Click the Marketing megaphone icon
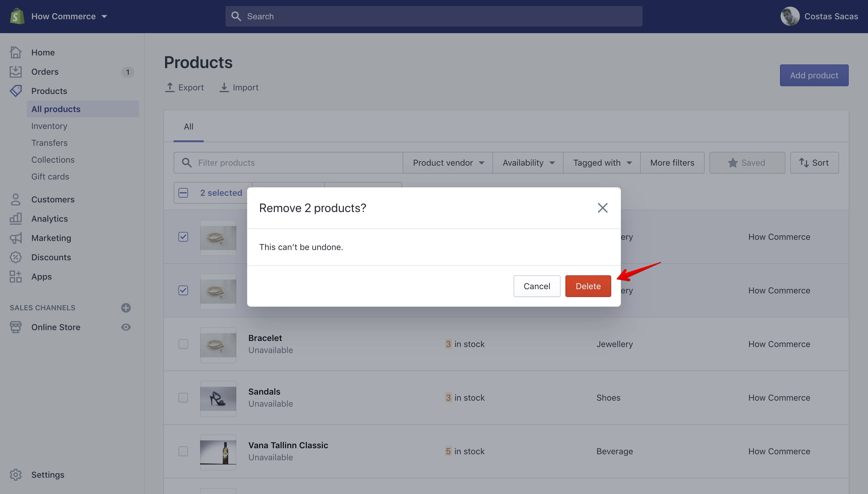 pos(16,238)
